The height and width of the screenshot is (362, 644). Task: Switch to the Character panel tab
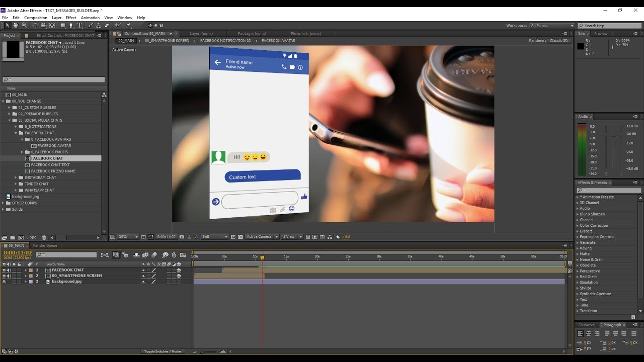[x=586, y=325]
